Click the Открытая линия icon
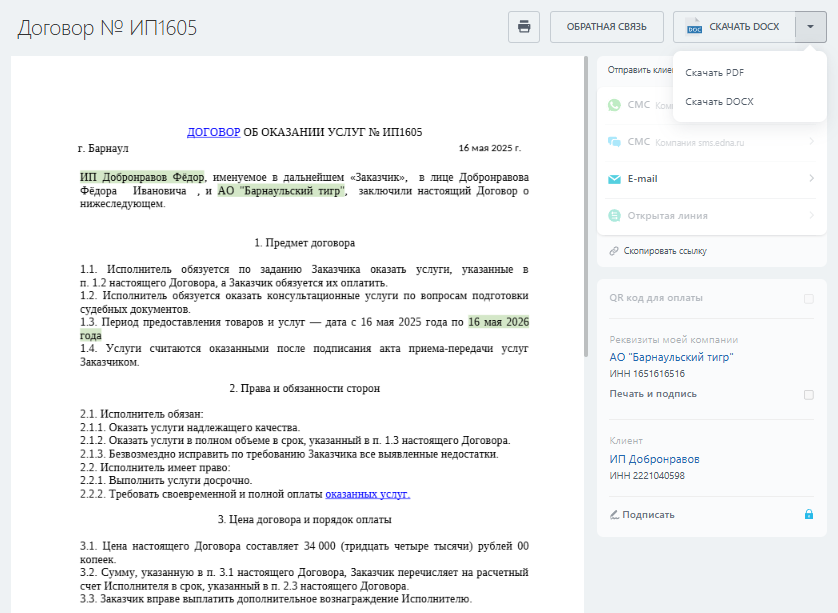This screenshot has height=613, width=838. click(615, 216)
